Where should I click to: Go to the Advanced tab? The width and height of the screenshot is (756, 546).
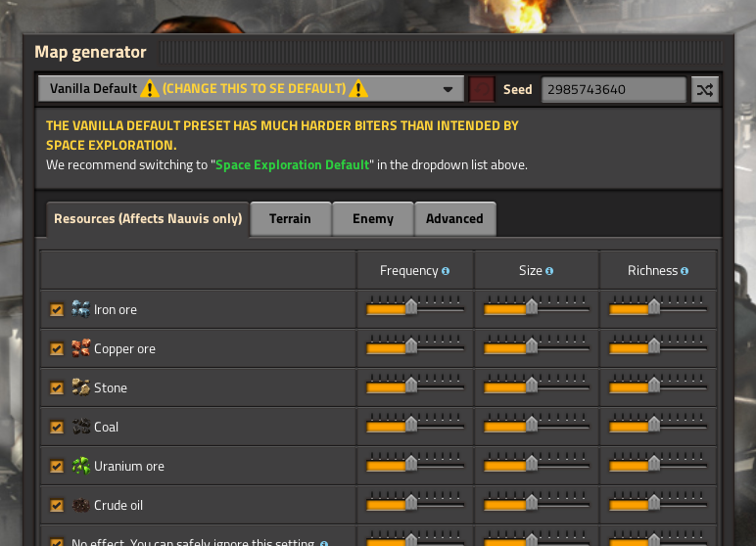click(454, 219)
